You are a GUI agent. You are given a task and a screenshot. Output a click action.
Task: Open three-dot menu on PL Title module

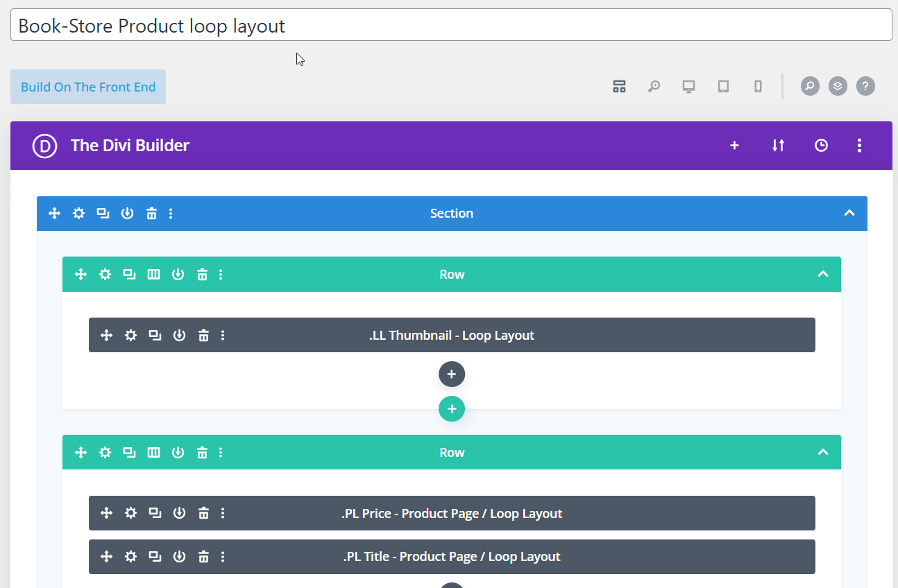(x=223, y=557)
